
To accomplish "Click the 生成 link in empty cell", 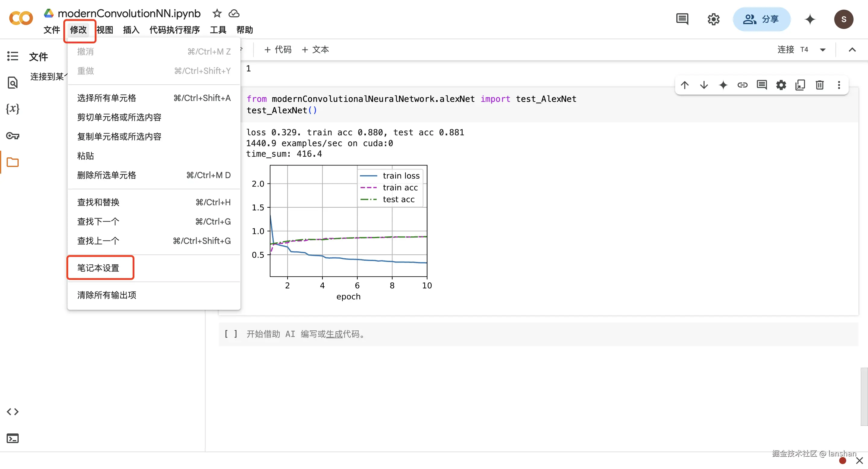I will click(334, 334).
